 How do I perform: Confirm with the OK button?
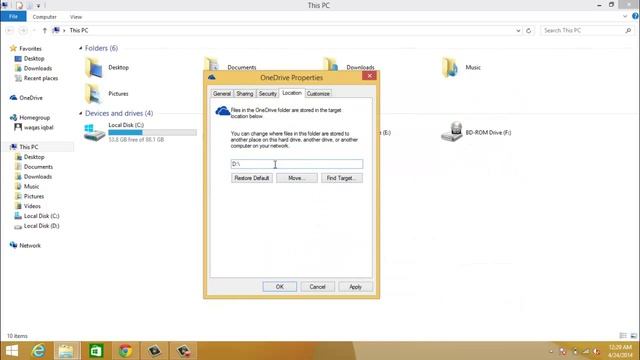click(280, 287)
